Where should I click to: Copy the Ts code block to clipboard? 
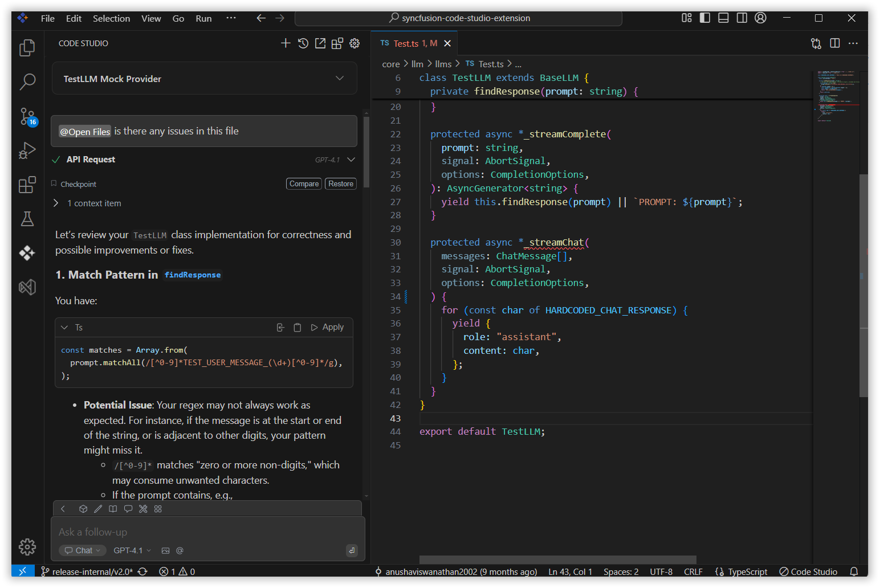click(x=297, y=328)
